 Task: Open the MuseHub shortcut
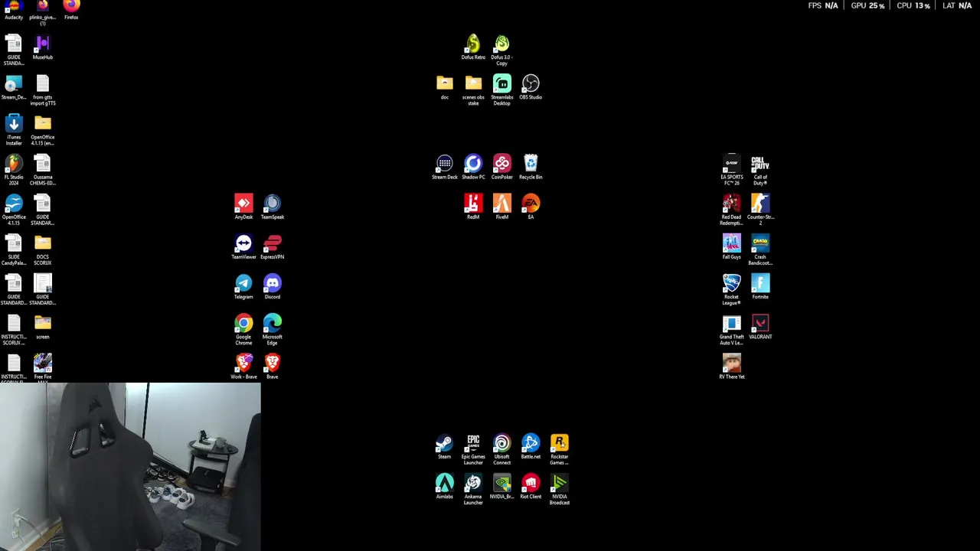43,47
